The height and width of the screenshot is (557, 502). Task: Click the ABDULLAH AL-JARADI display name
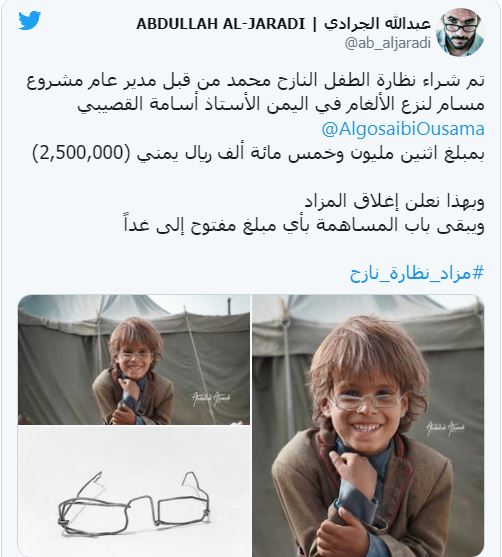(221, 24)
